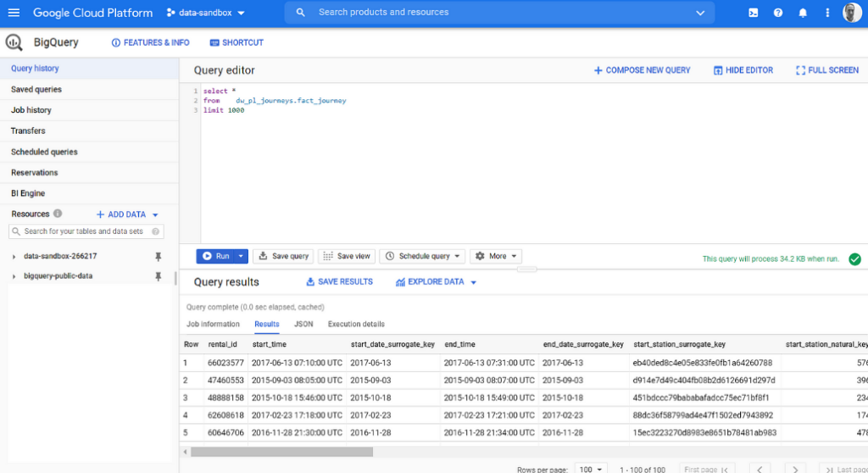Open the ADD DATA dropdown
Screen dimensions: 868x473
pyautogui.click(x=127, y=214)
